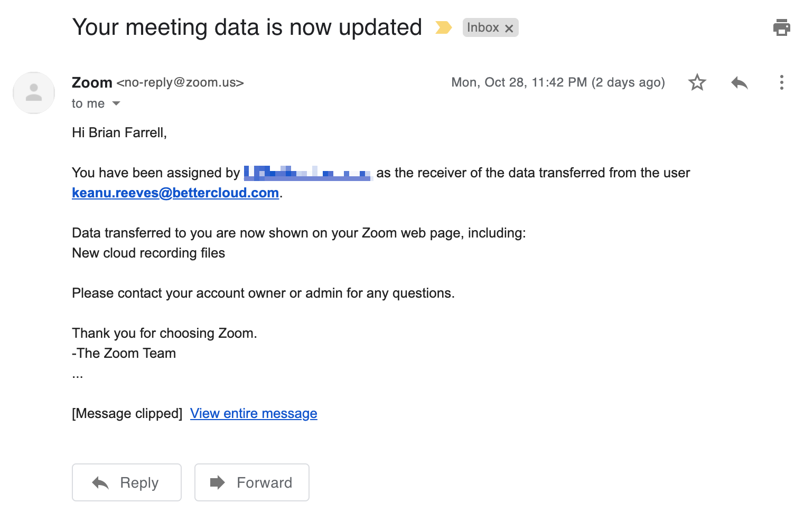Image resolution: width=804 pixels, height=532 pixels.
Task: Click the arrow icon inside Forward button
Action: [x=218, y=482]
